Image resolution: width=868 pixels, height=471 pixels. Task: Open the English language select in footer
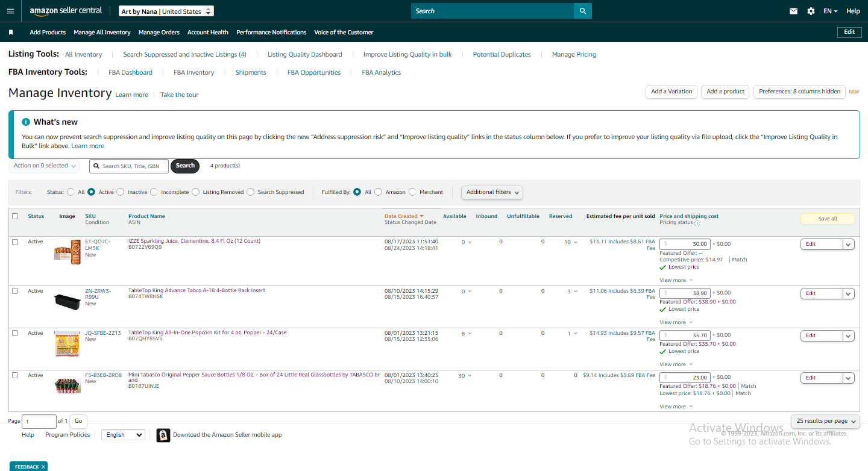[123, 435]
